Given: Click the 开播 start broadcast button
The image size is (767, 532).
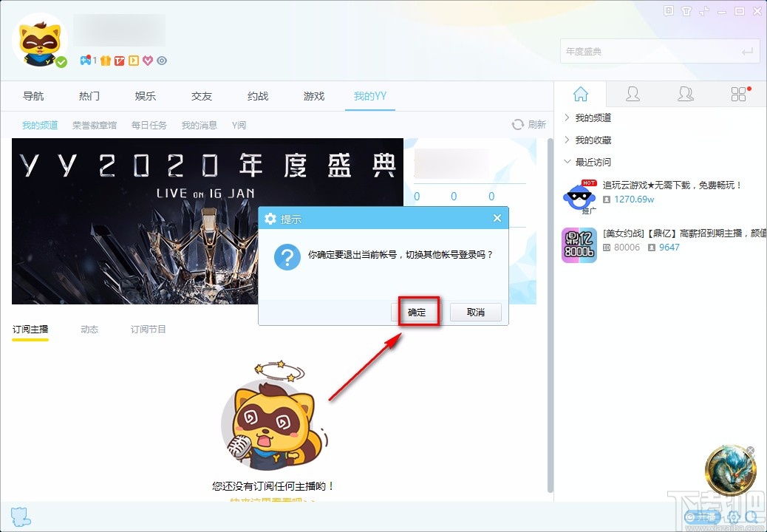Looking at the screenshot, I should pos(703,516).
